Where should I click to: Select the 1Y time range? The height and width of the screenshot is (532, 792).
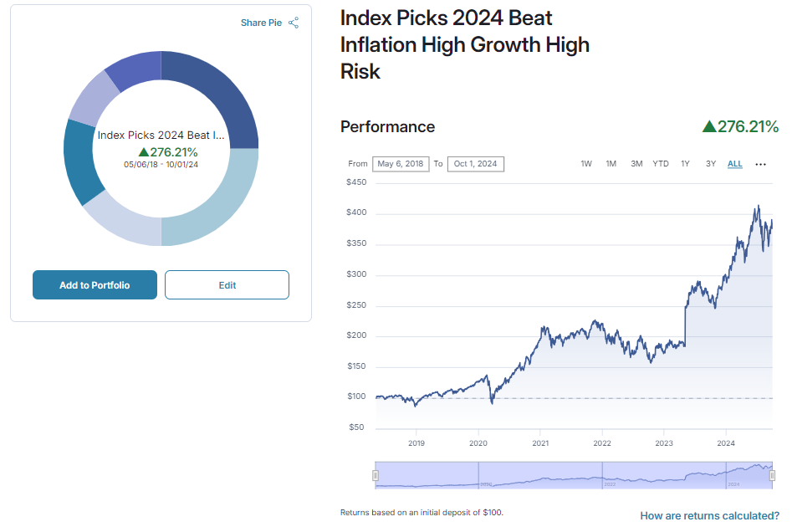coord(686,164)
